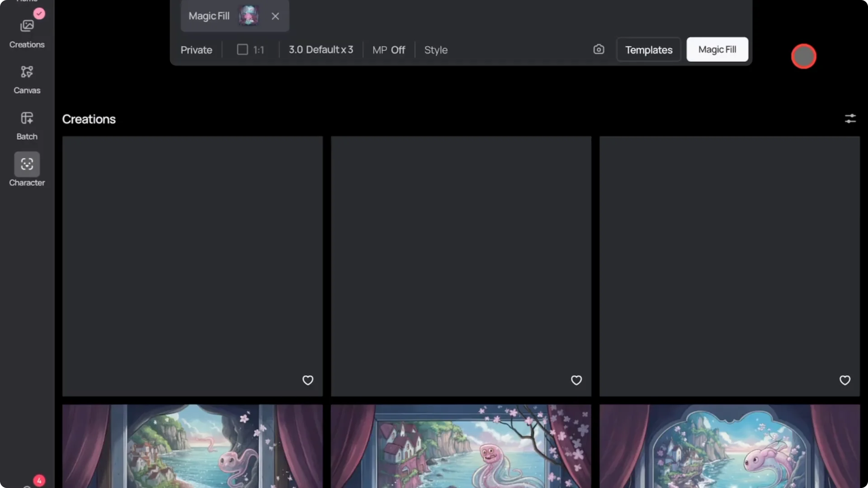The width and height of the screenshot is (868, 488).
Task: Open the creations filter options
Action: click(850, 118)
